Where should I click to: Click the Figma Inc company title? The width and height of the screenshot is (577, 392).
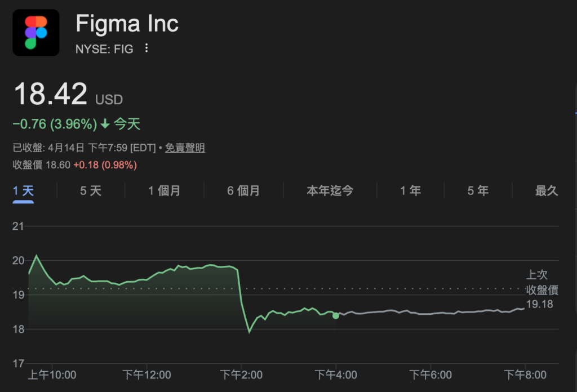click(x=127, y=24)
